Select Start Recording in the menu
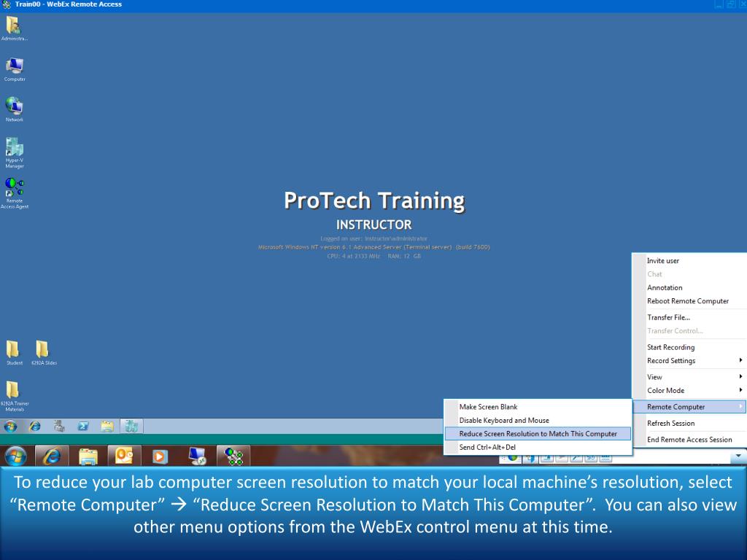The width and height of the screenshot is (747, 560). [x=689, y=347]
